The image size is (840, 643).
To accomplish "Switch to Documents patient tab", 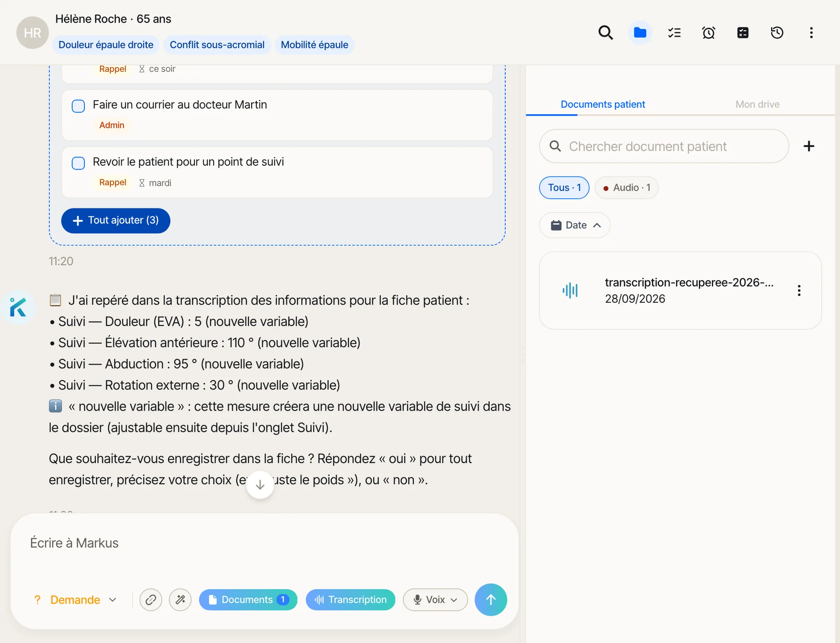I will tap(603, 104).
